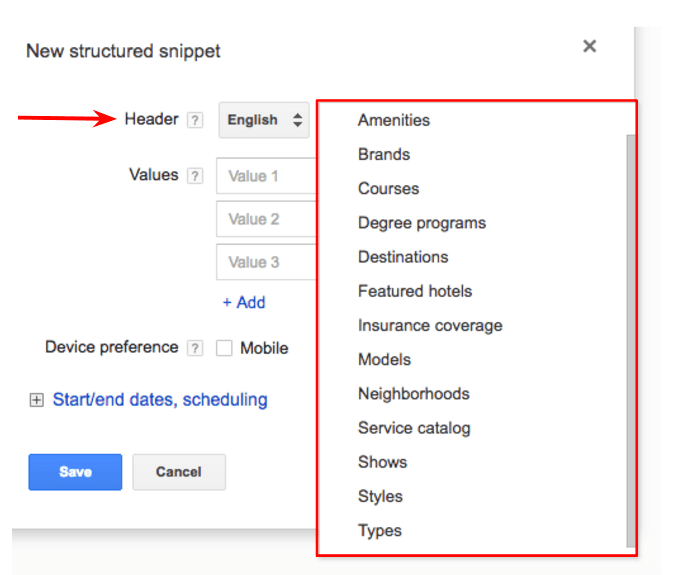The height and width of the screenshot is (575, 679).
Task: Focus the Value 1 input field
Action: tap(266, 176)
